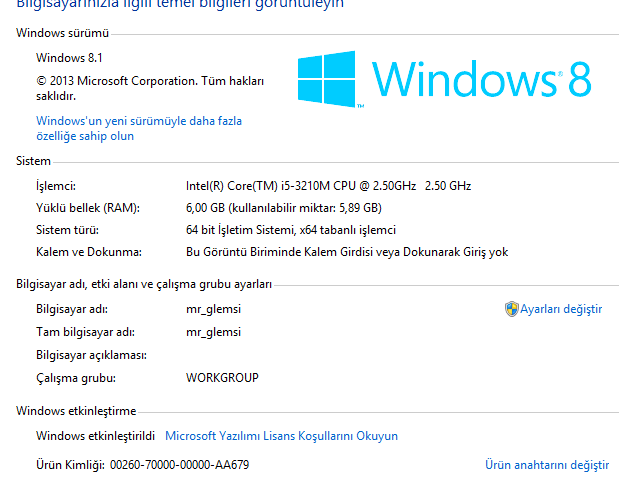Click the Çalışma grubu: label
Viewport: 624px width, 486px height.
pos(76,378)
